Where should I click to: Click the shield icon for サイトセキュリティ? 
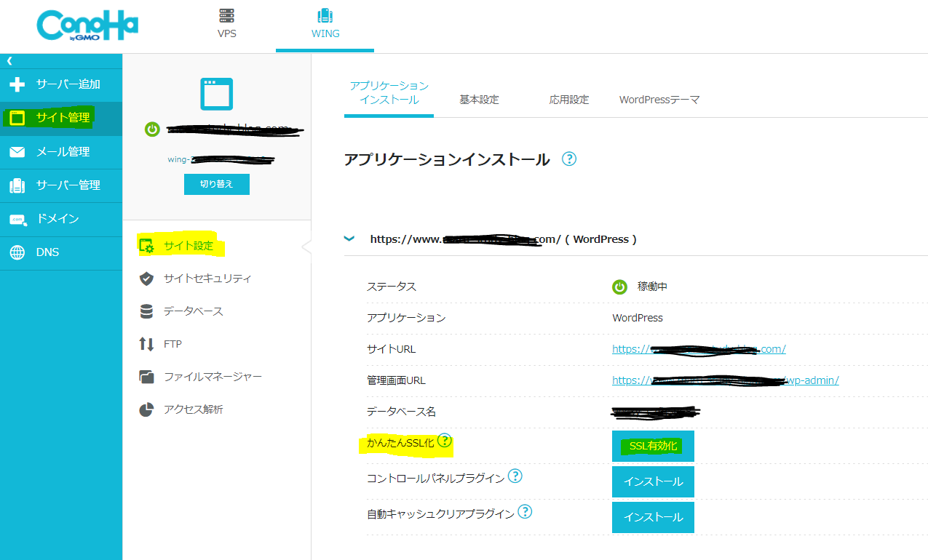146,279
